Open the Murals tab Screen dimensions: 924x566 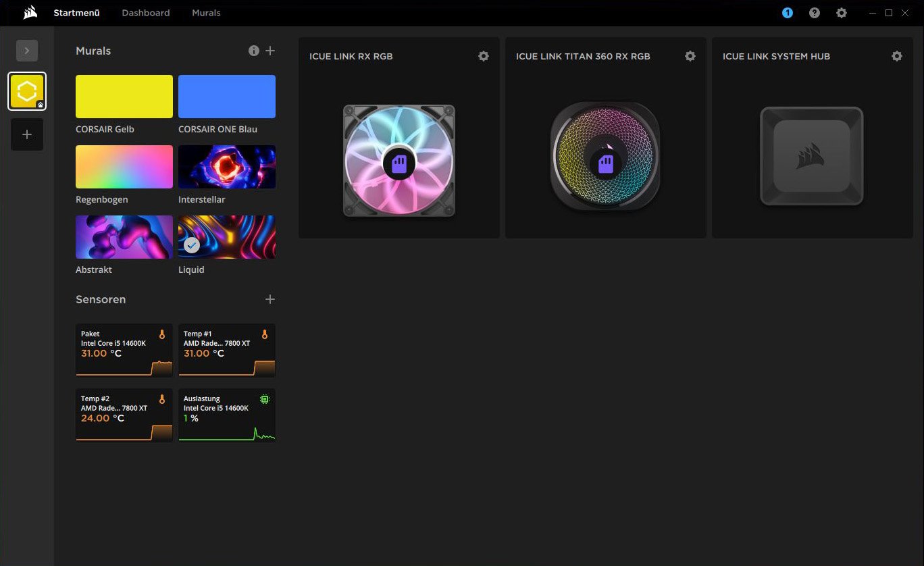[206, 13]
